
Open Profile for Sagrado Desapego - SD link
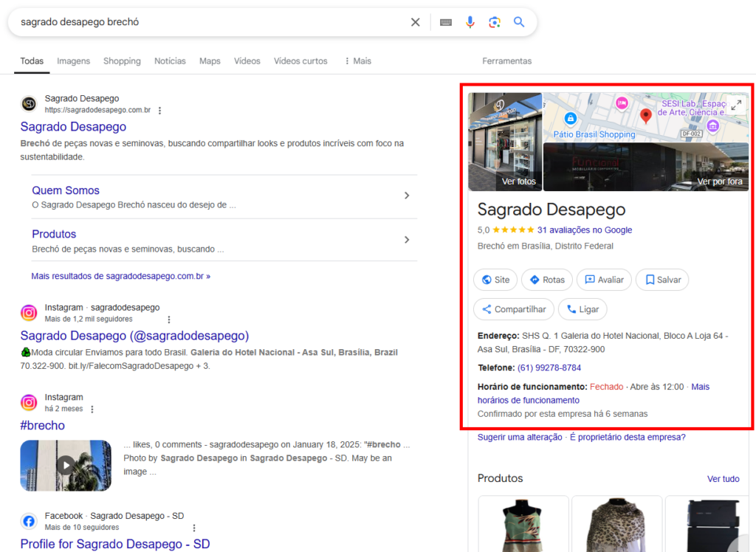click(x=114, y=544)
